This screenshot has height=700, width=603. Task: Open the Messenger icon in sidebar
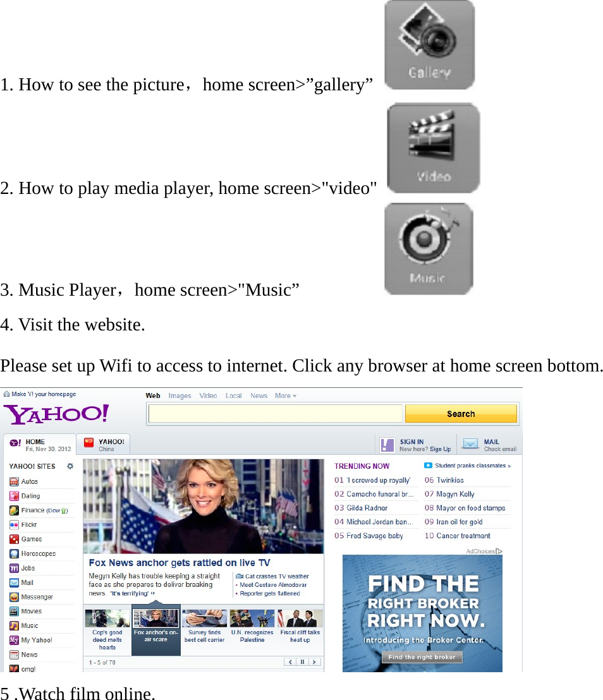click(x=13, y=597)
